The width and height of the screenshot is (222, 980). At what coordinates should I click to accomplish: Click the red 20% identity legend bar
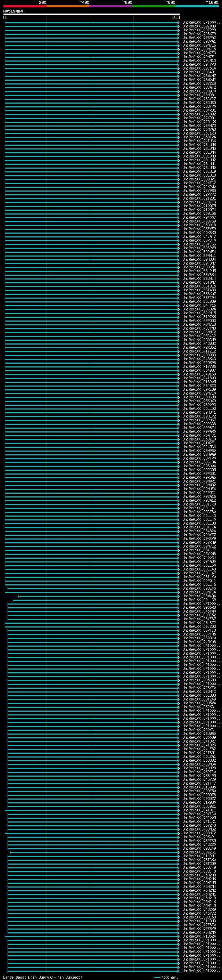tap(25, 6)
